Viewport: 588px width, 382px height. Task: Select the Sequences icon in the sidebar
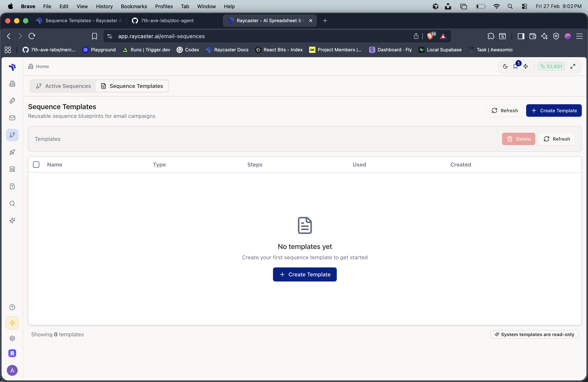click(x=12, y=135)
